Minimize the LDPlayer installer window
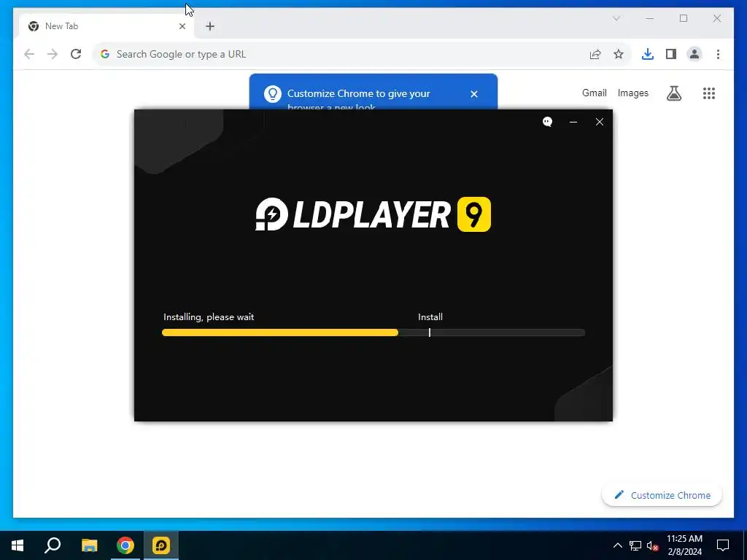 (x=573, y=122)
